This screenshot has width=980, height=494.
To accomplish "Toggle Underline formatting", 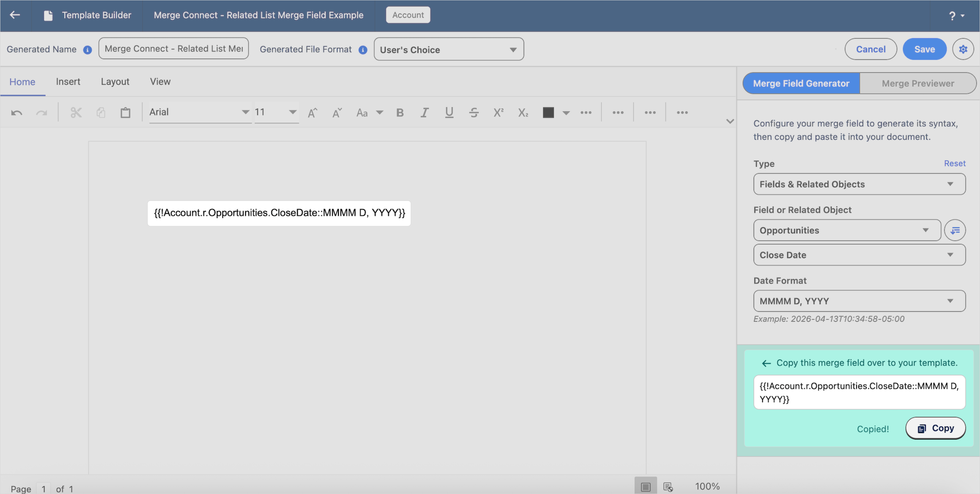I will (449, 113).
